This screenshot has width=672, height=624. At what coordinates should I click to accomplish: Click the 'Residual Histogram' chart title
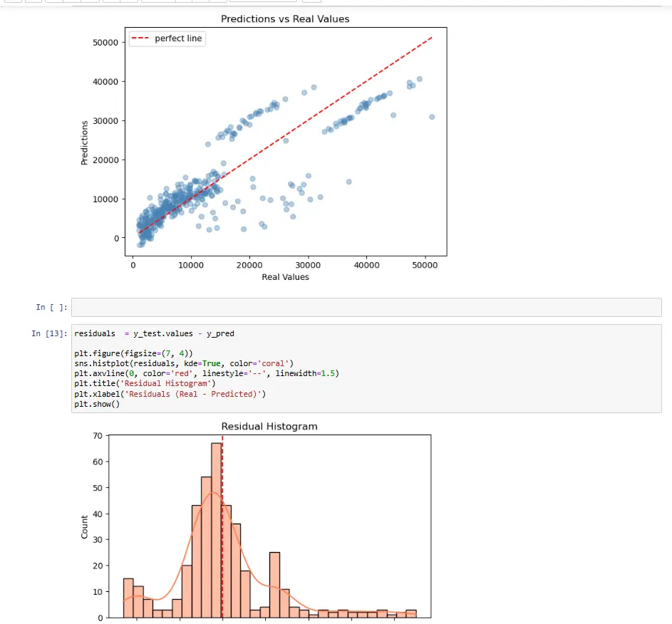(x=269, y=427)
